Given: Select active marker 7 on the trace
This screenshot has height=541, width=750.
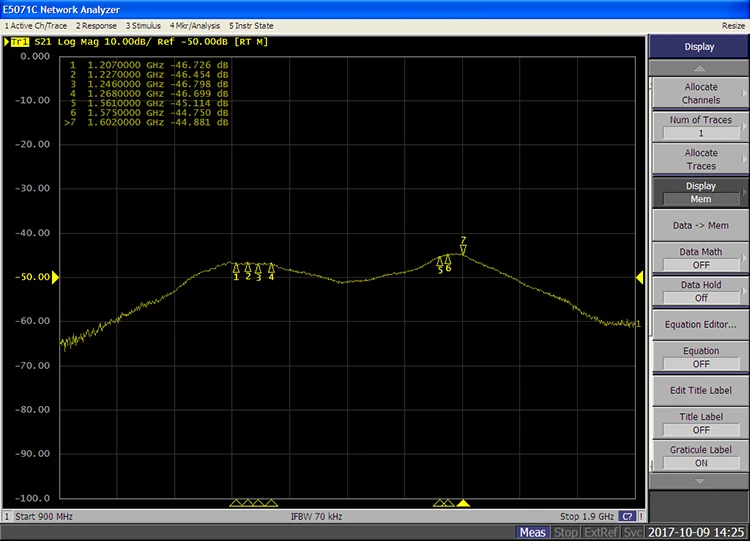Looking at the screenshot, I should pyautogui.click(x=463, y=245).
